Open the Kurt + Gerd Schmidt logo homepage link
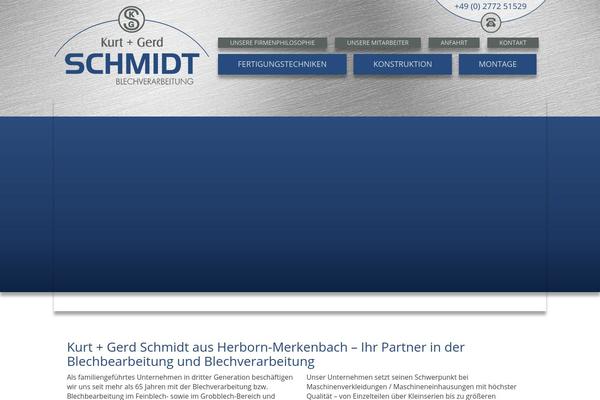This screenshot has height=400, width=600. 132,46
